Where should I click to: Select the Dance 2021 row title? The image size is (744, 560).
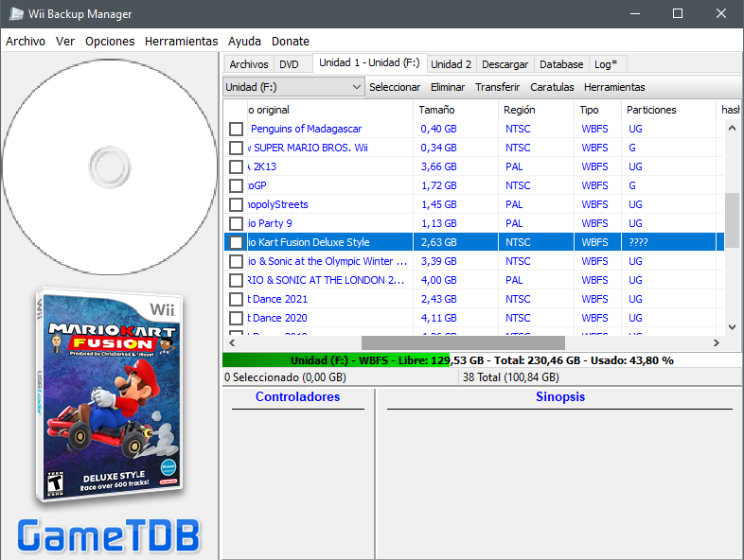277,299
